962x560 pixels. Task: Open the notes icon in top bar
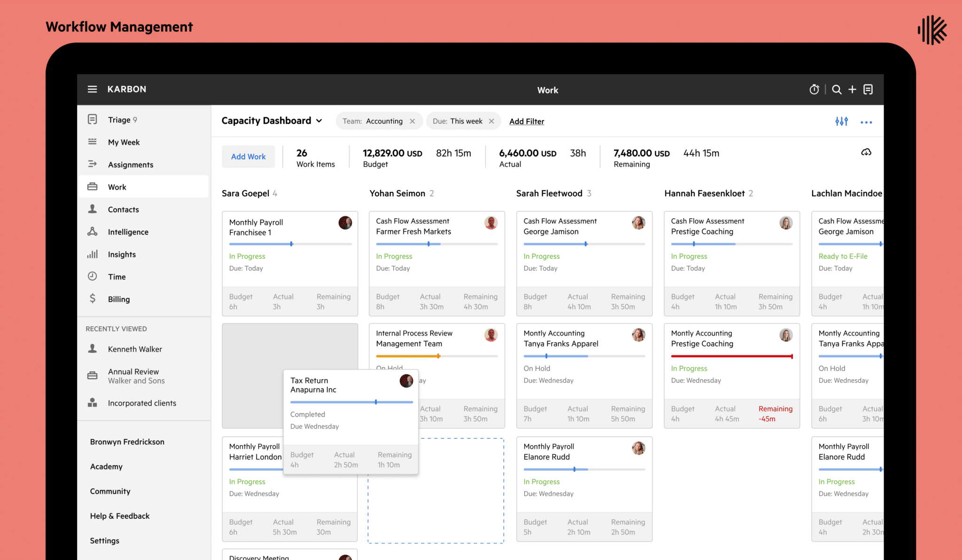coord(868,89)
